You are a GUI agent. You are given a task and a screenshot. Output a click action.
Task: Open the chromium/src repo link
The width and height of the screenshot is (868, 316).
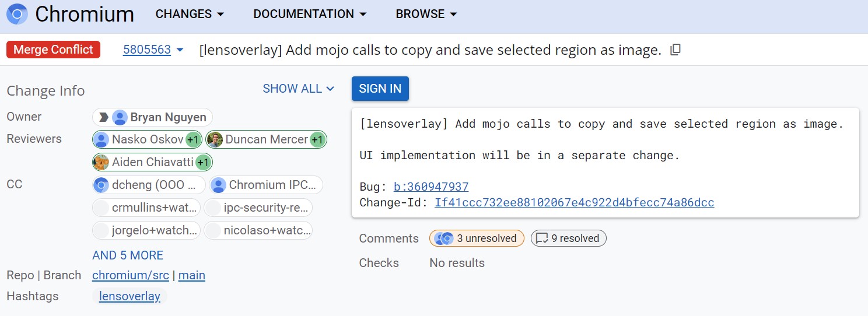(132, 275)
